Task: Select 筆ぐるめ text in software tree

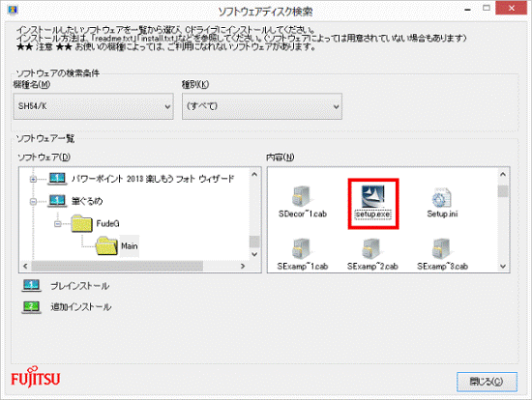Action: pyautogui.click(x=87, y=201)
